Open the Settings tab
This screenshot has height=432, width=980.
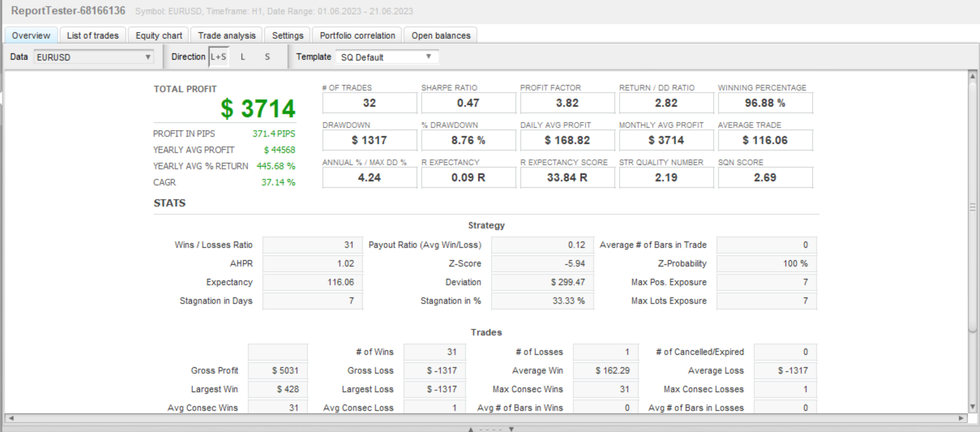coord(288,35)
